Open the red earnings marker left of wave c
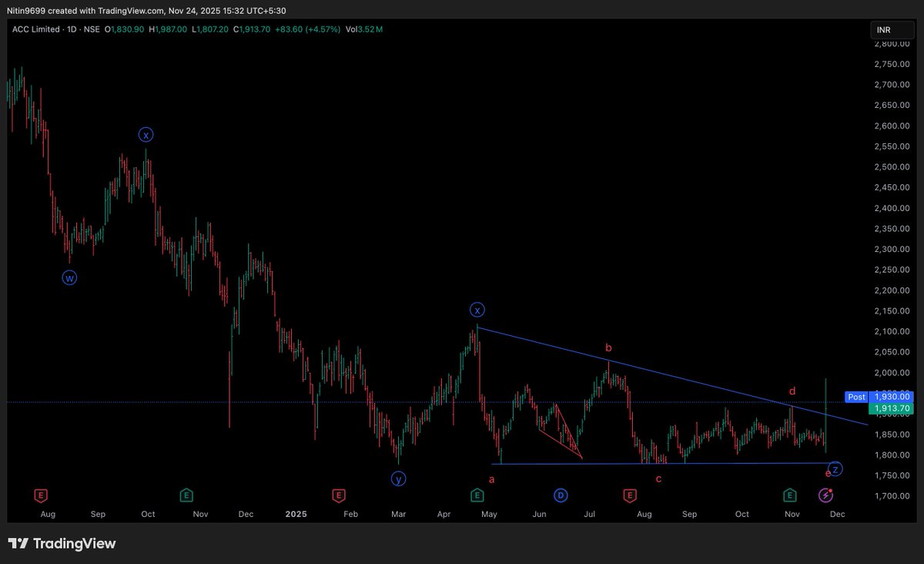 click(629, 495)
